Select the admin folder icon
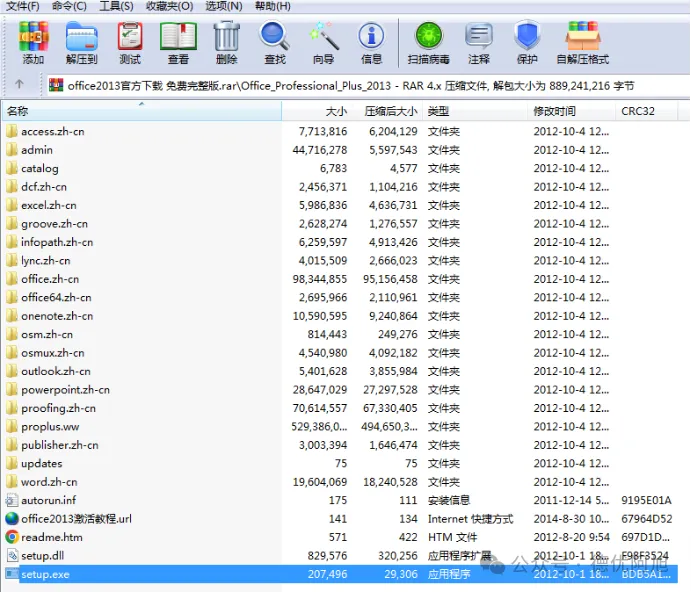This screenshot has height=592, width=691. pyautogui.click(x=12, y=149)
